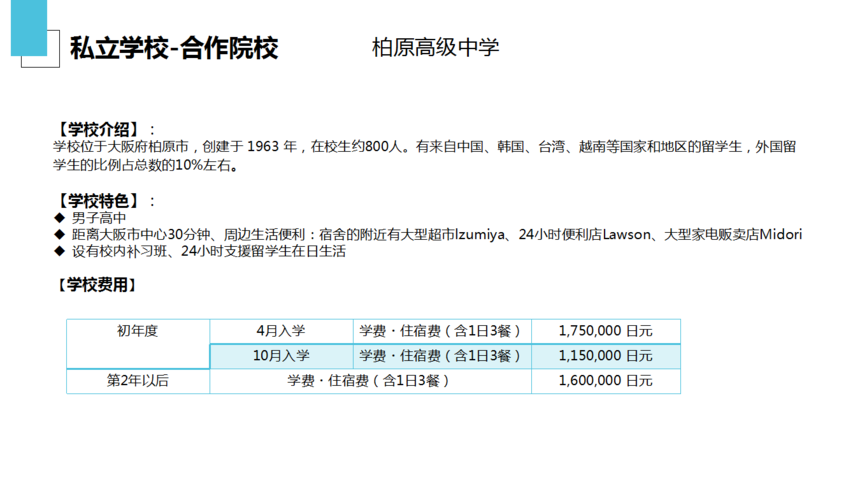Click the 初年度 table cell
The image size is (860, 484).
(138, 344)
